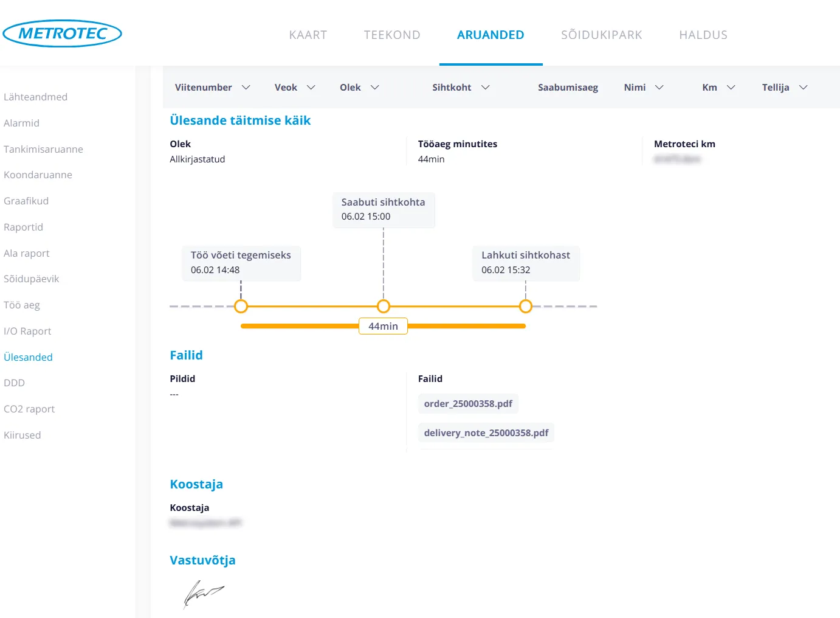Click the 'Saabuti sihtkohta' timeline marker circle
This screenshot has height=618, width=840.
point(384,306)
